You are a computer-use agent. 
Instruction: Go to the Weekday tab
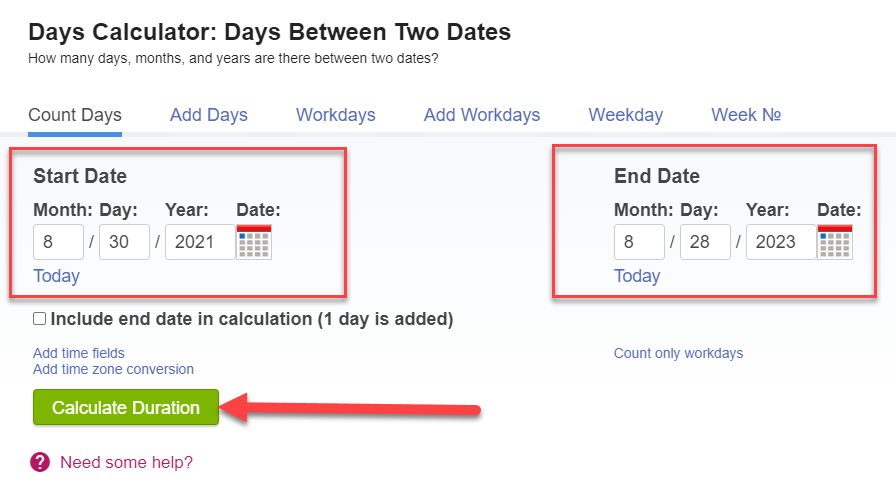626,115
